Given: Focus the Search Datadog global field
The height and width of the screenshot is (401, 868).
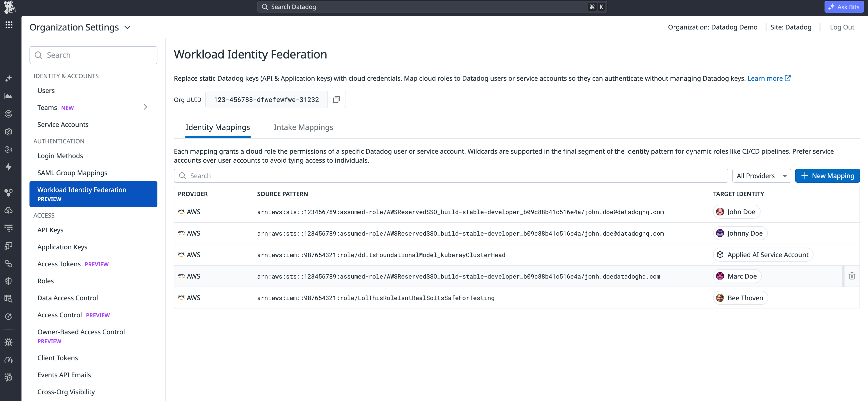Looking at the screenshot, I should tap(432, 7).
